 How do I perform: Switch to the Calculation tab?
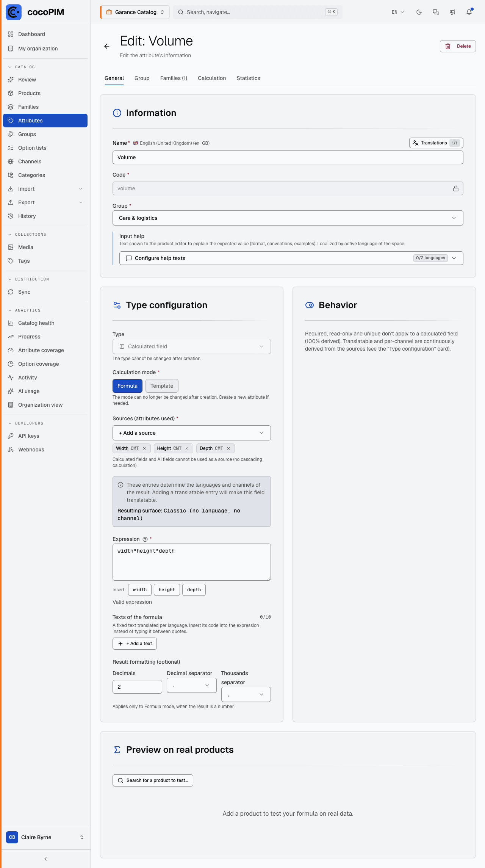pos(212,78)
